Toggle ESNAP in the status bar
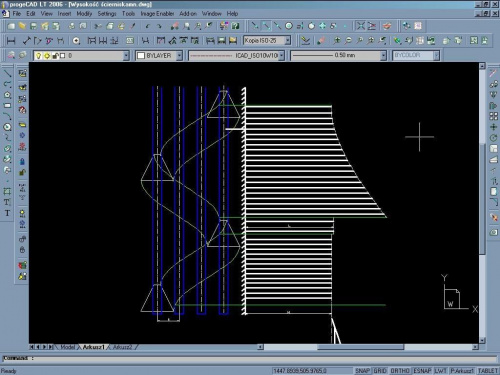 click(422, 371)
